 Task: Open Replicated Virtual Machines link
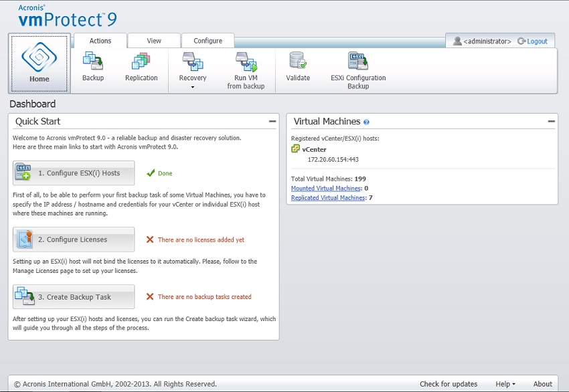coord(328,197)
